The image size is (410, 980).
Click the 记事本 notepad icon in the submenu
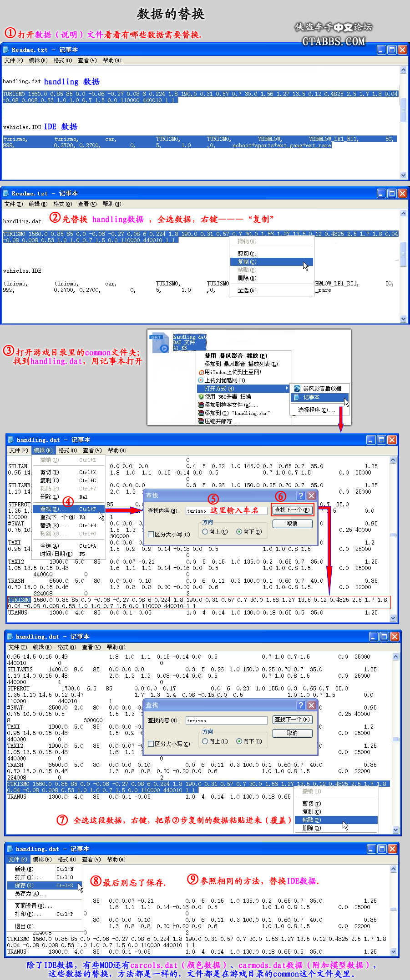point(297,397)
